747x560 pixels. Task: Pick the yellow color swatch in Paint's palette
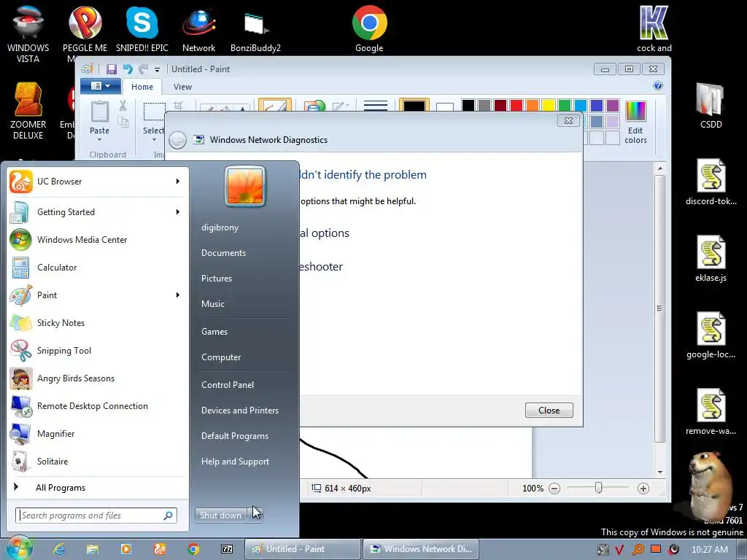(549, 105)
